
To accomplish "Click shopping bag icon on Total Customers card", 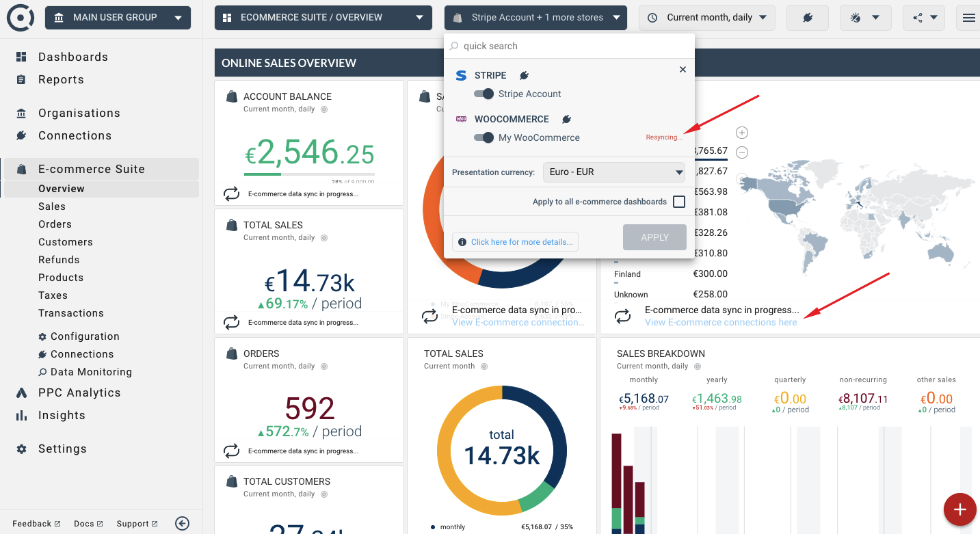I will [231, 481].
